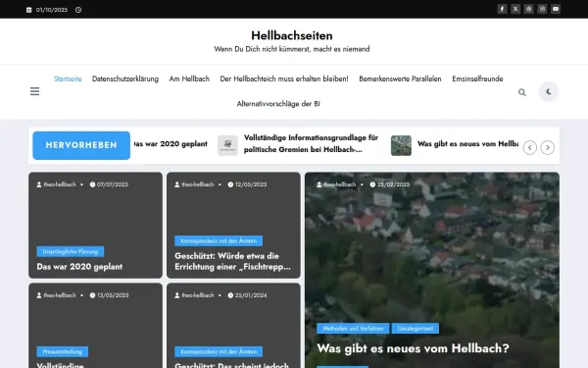This screenshot has height=368, width=588.
Task: Open the Facebook social icon
Action: [x=502, y=9]
